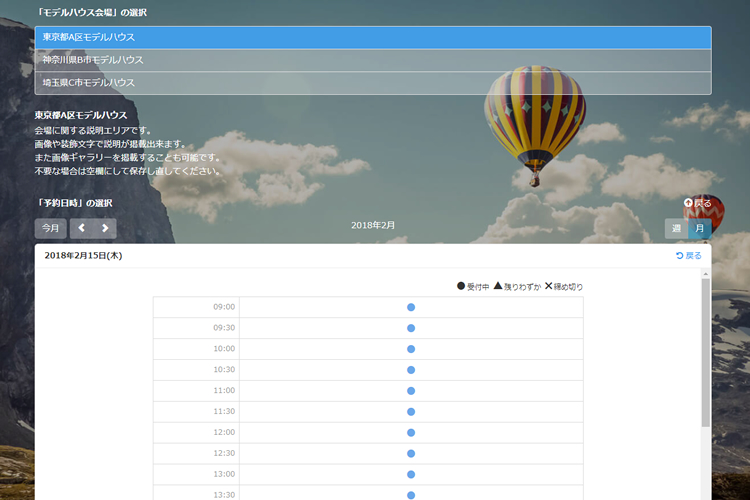This screenshot has height=500, width=750.
Task: Choose 埼玉県C市モデルハウス venue
Action: click(x=373, y=83)
